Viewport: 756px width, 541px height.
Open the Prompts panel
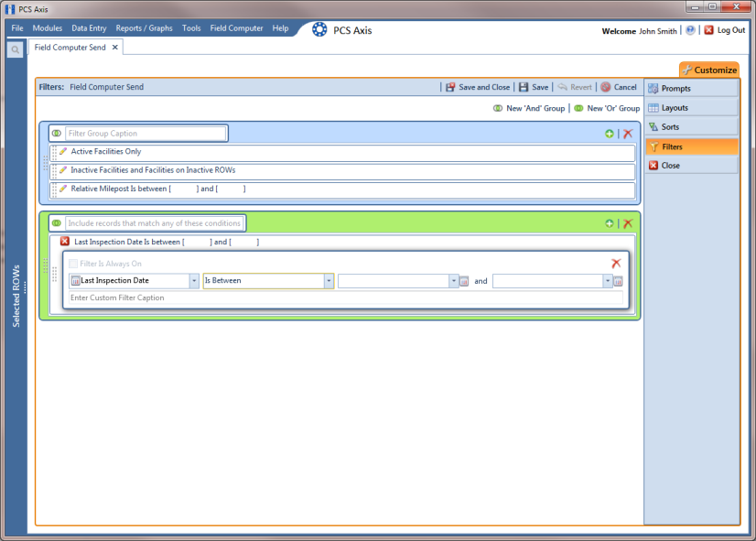point(691,88)
